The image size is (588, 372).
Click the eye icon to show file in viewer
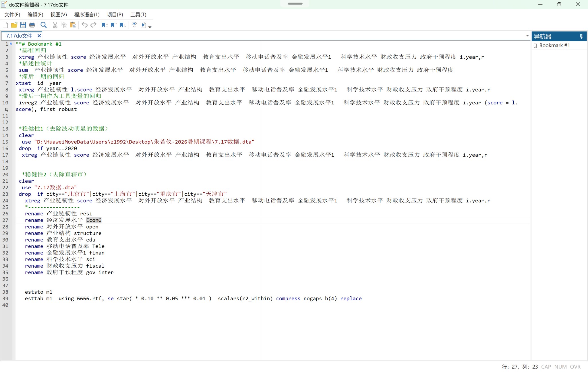(134, 25)
